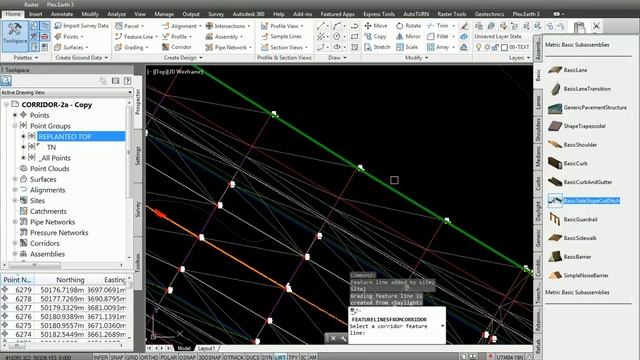Viewport: 640px width, 360px height.
Task: Select the Scale tool
Action: pos(407,47)
